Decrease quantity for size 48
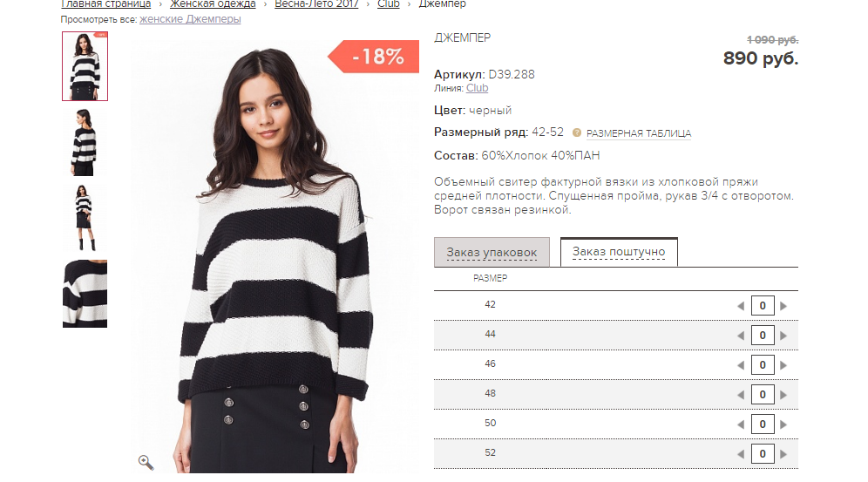This screenshot has width=868, height=482. pos(741,395)
